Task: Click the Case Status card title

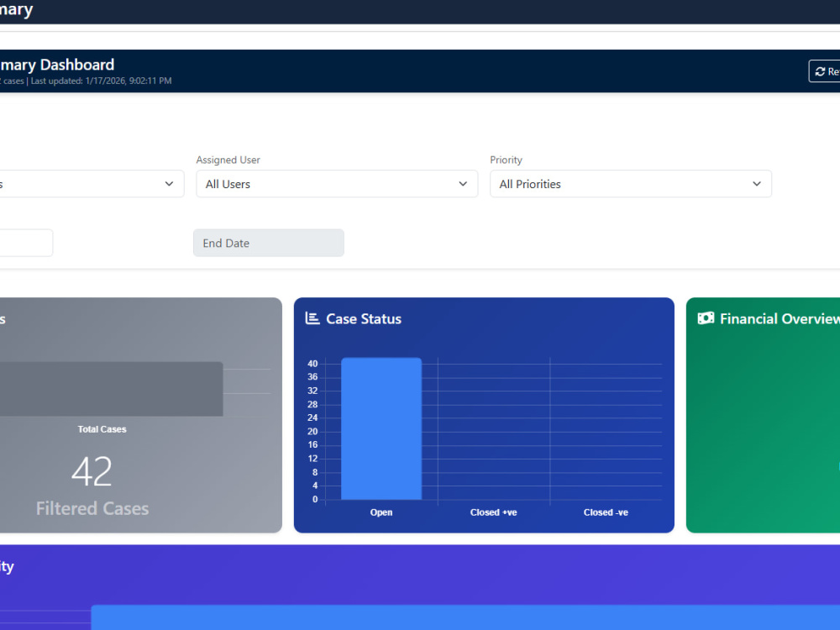Action: click(x=364, y=318)
